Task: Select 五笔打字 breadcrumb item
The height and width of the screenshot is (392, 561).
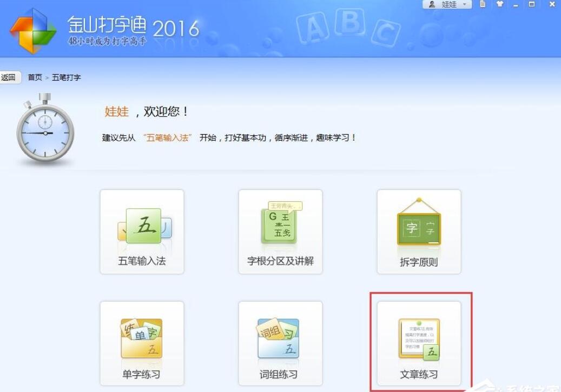Action: coord(67,77)
